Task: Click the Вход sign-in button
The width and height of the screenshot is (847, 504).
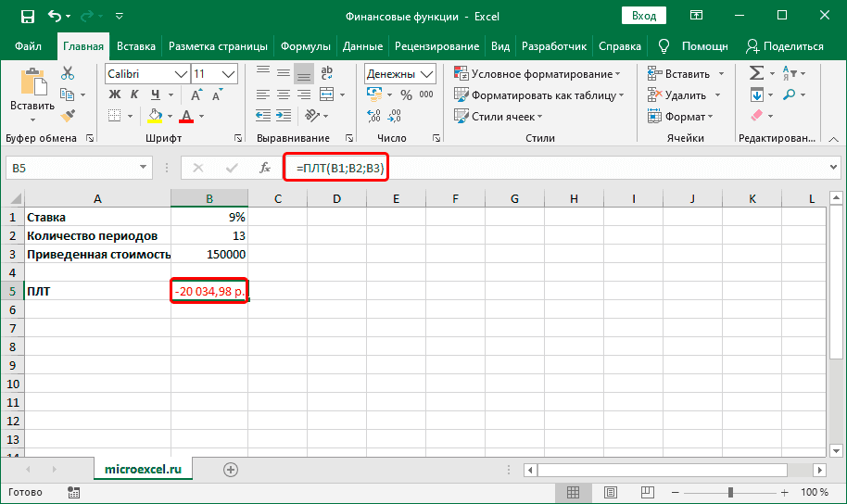Action: (643, 16)
